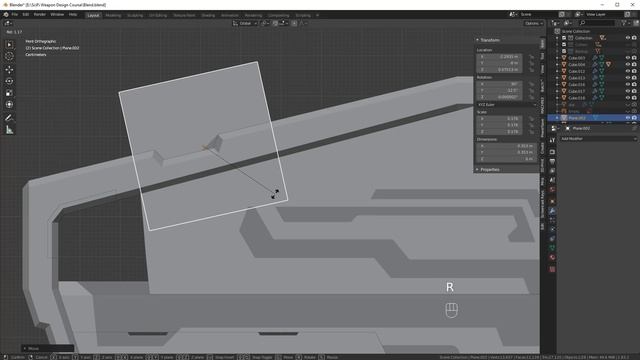
Task: Toggle visibility eye for Collection row
Action: tap(628, 38)
